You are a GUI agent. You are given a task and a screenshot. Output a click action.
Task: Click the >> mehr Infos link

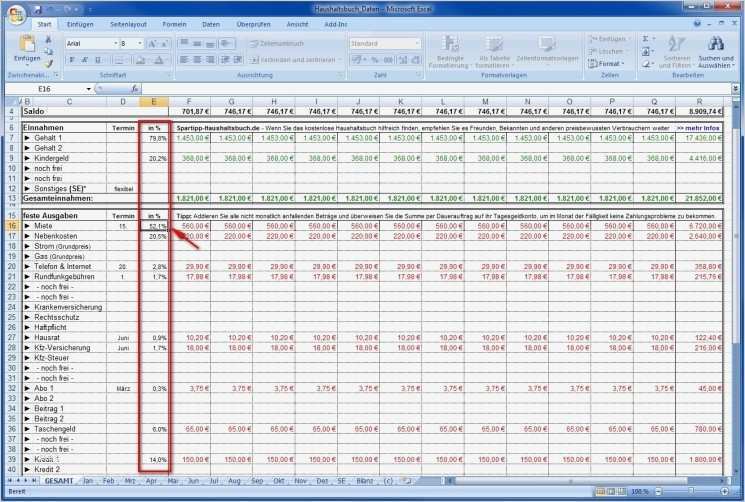coord(698,128)
